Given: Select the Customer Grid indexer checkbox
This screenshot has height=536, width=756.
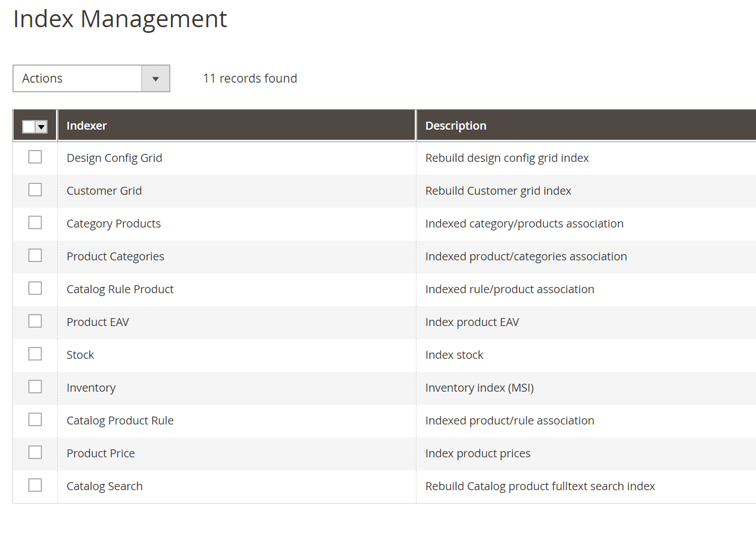Looking at the screenshot, I should (x=35, y=190).
